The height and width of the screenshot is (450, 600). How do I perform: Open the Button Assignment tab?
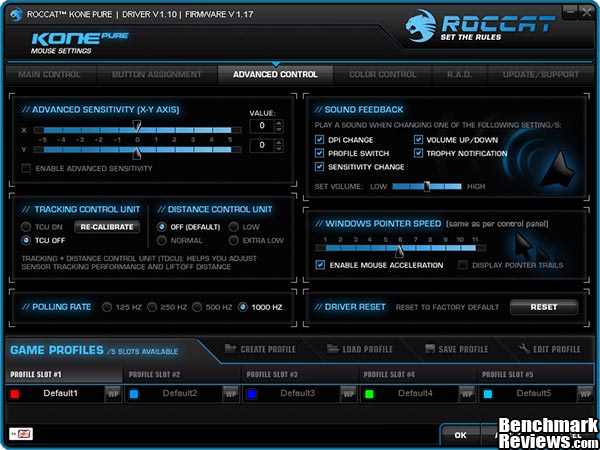157,74
